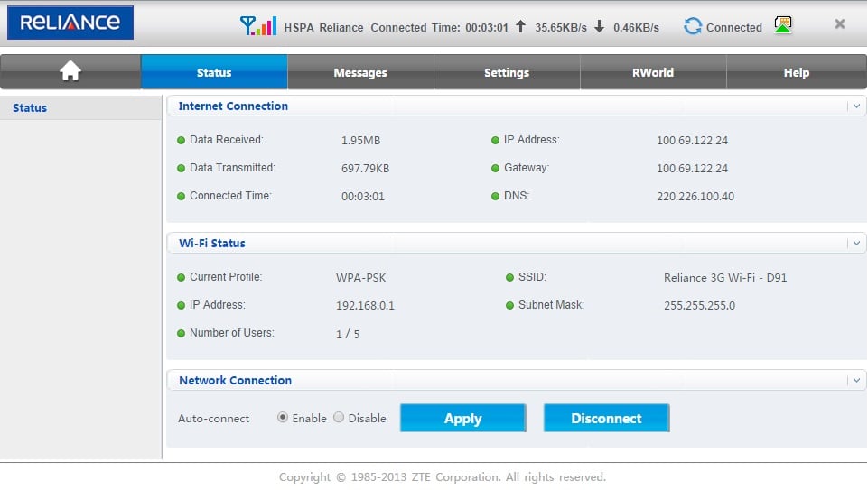Click the Number of Users value 1 / 5
The height and width of the screenshot is (490, 868).
348,334
